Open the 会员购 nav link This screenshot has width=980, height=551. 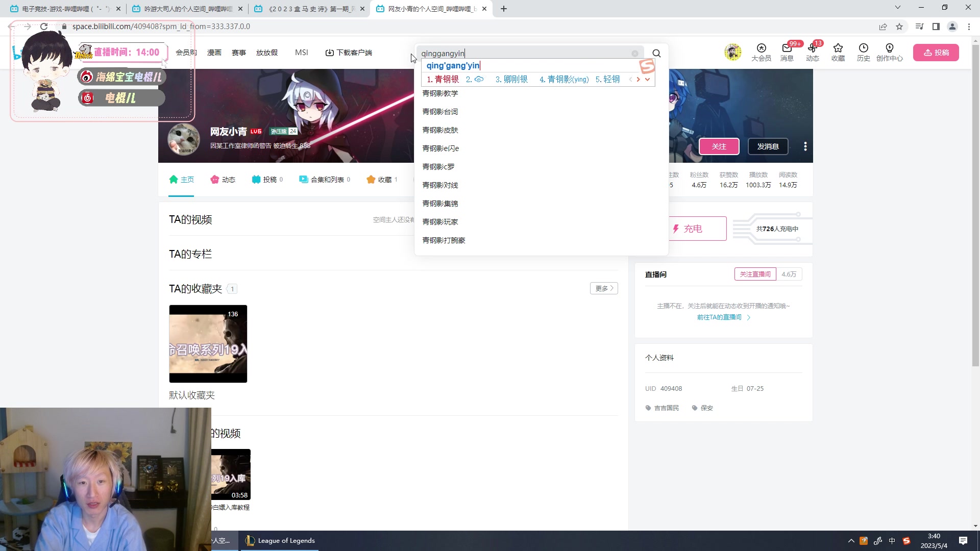186,53
